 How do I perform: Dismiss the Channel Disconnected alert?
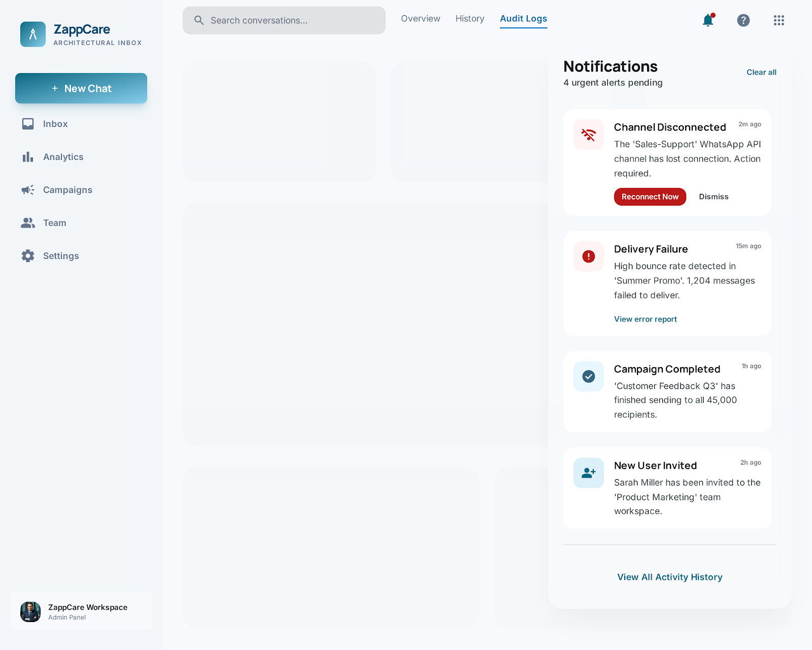714,197
